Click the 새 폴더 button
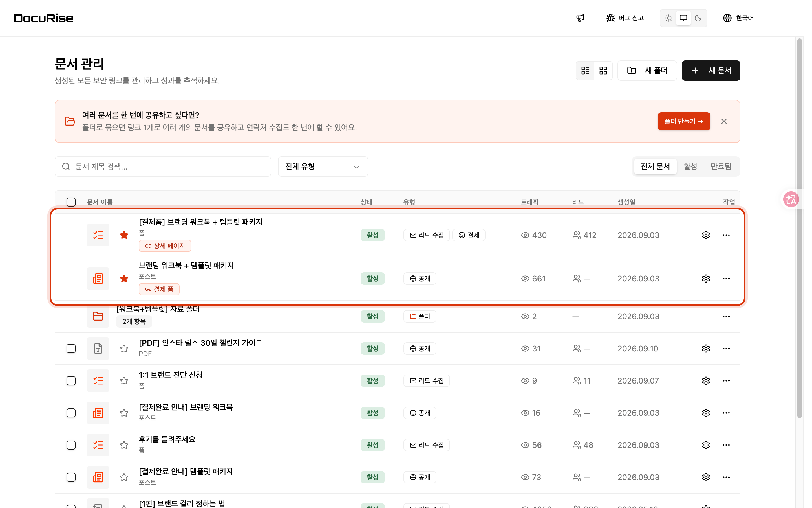Image resolution: width=812 pixels, height=508 pixels. 647,71
